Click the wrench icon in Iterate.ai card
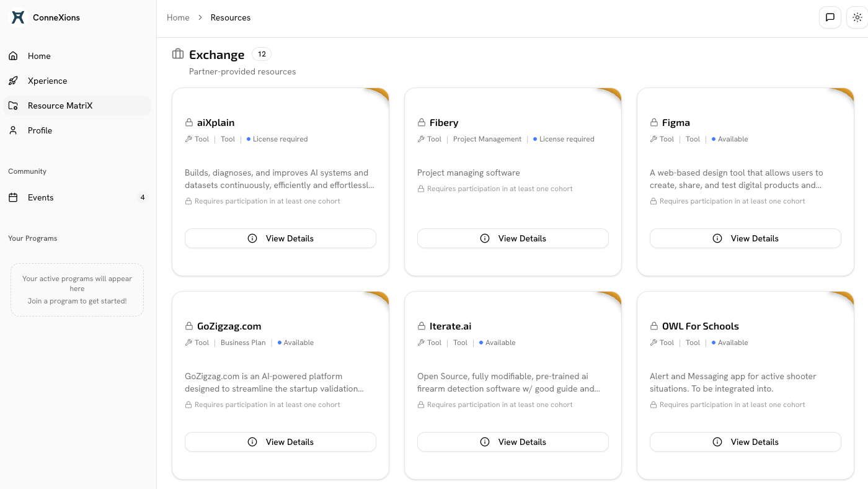868x489 pixels. (421, 343)
